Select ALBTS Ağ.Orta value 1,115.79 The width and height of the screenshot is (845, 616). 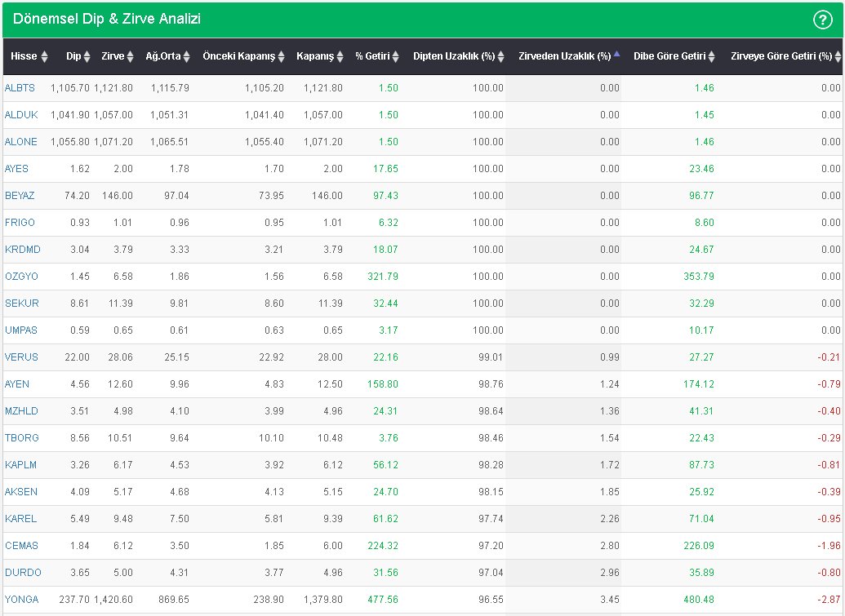pyautogui.click(x=170, y=88)
